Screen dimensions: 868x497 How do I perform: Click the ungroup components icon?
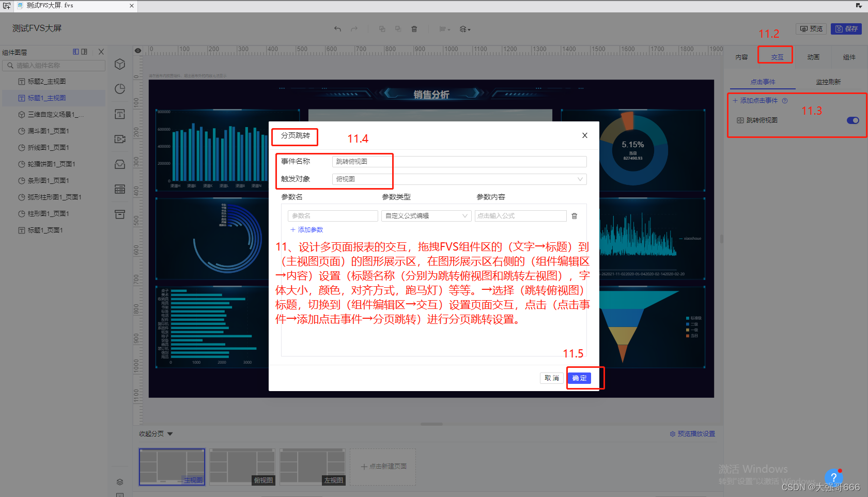398,29
